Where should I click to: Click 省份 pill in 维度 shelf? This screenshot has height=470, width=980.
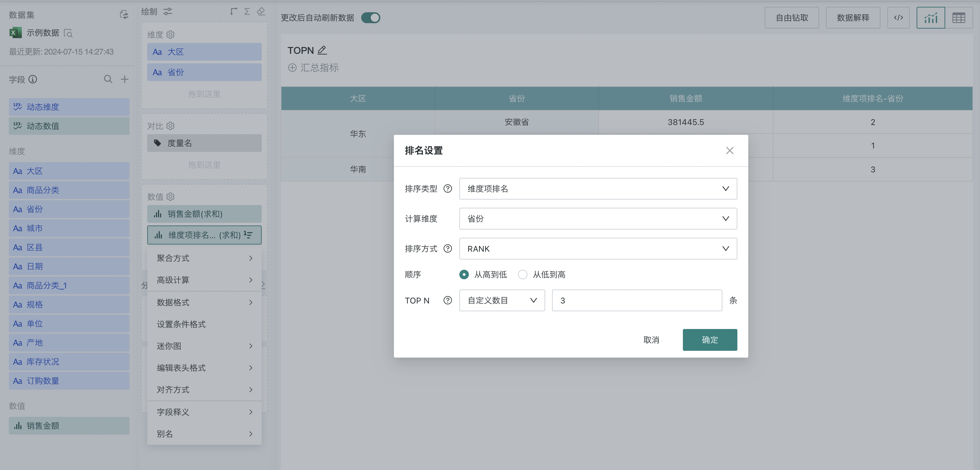(204, 72)
